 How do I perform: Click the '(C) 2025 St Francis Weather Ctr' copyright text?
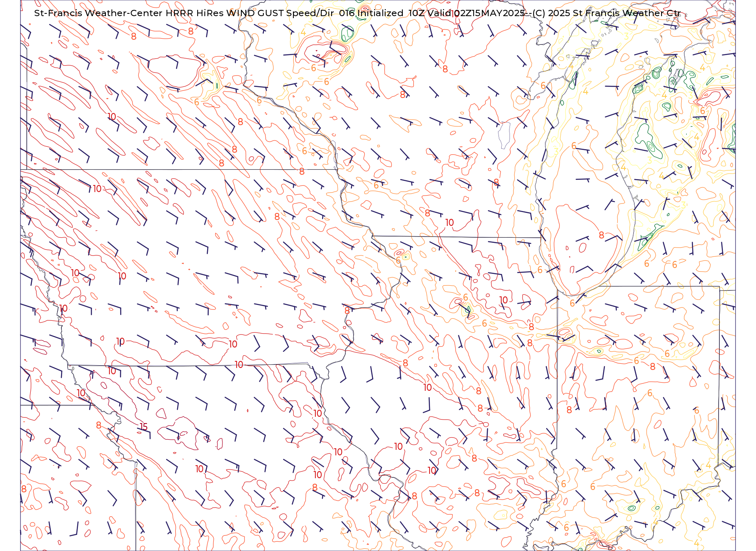point(607,13)
